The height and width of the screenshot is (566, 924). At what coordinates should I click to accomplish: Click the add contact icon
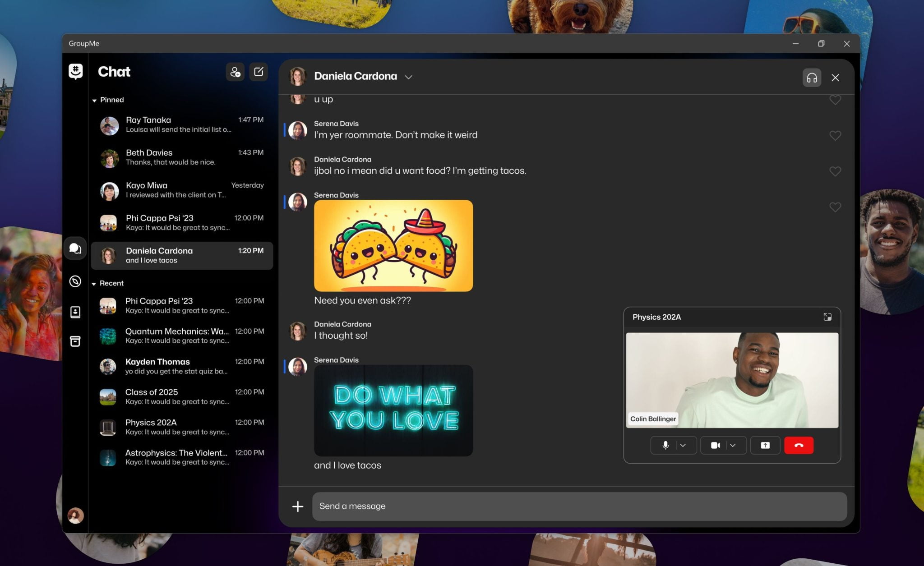(x=235, y=72)
